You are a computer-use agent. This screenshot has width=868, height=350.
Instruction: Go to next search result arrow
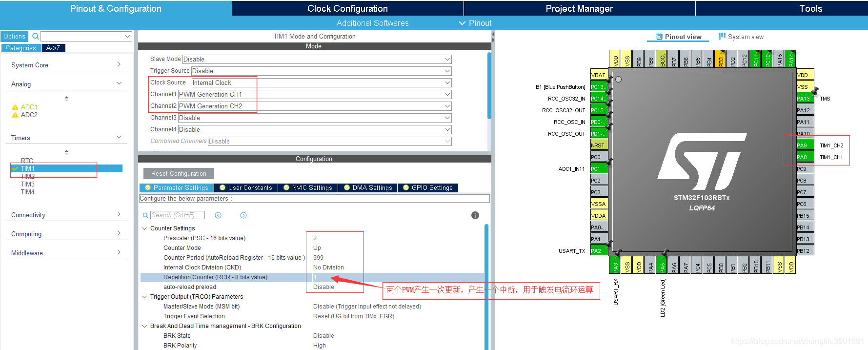point(243,215)
